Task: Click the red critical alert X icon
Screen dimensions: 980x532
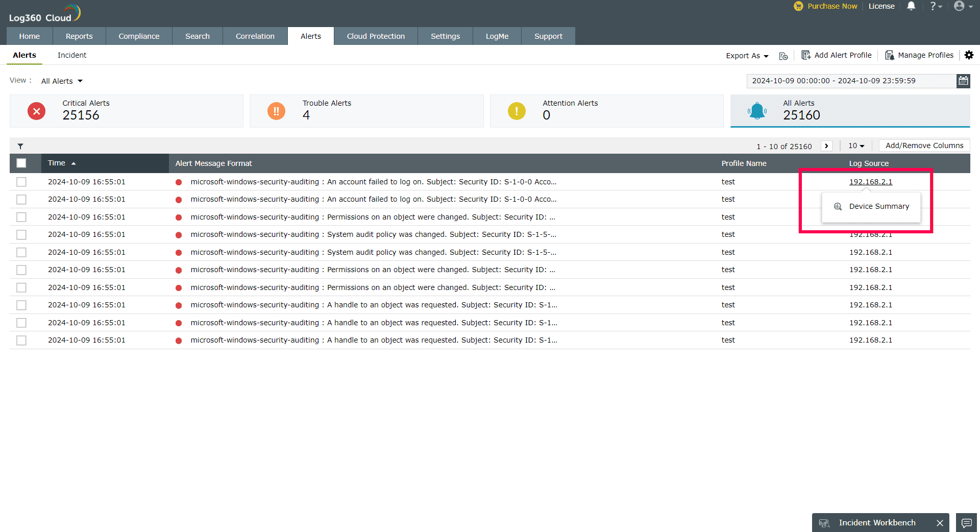Action: 37,111
